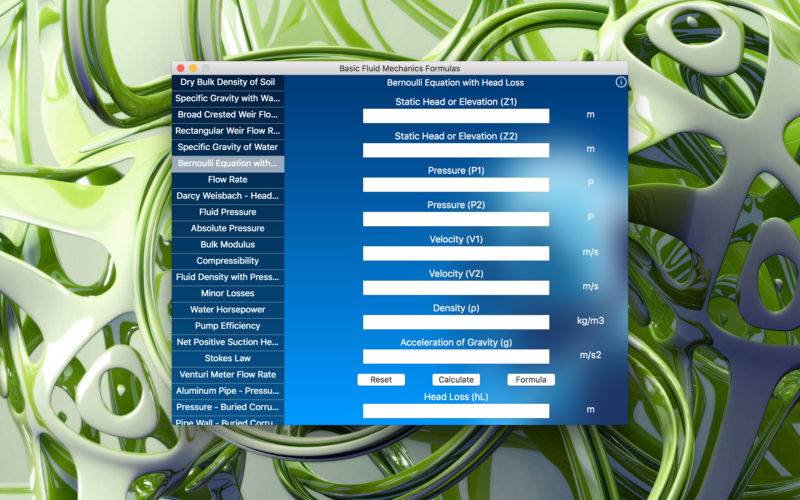Open the Flow Rate formula
This screenshot has height=500, width=800.
tap(228, 180)
